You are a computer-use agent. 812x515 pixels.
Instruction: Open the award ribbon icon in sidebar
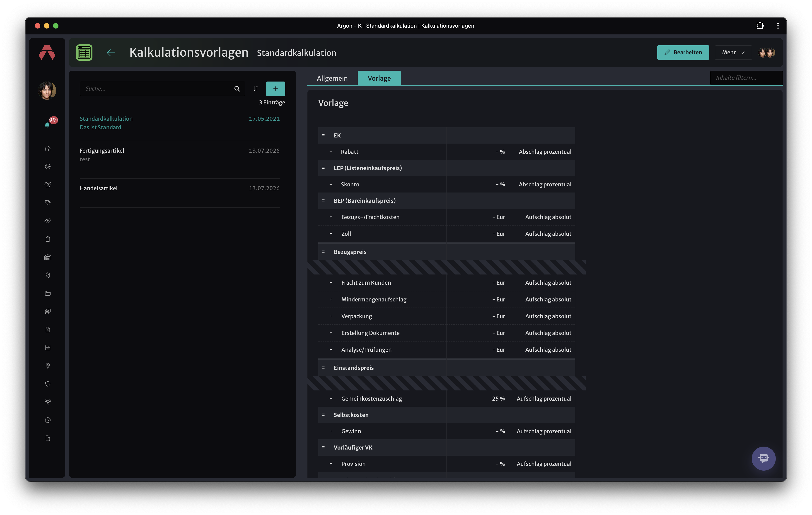48,275
